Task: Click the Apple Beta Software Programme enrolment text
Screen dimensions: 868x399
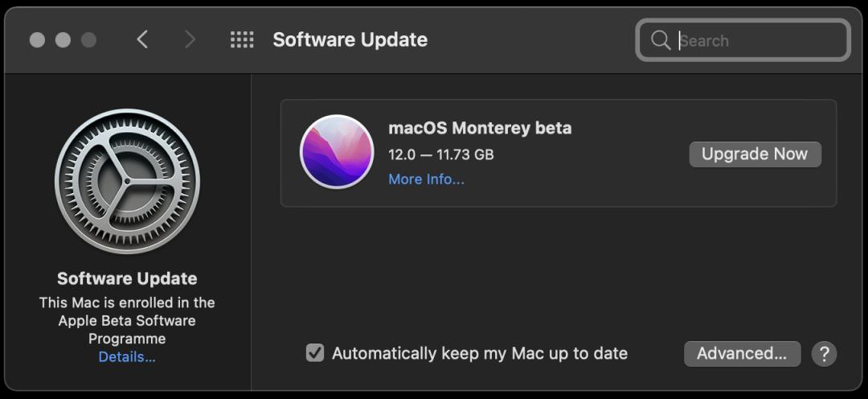Action: coord(127,320)
